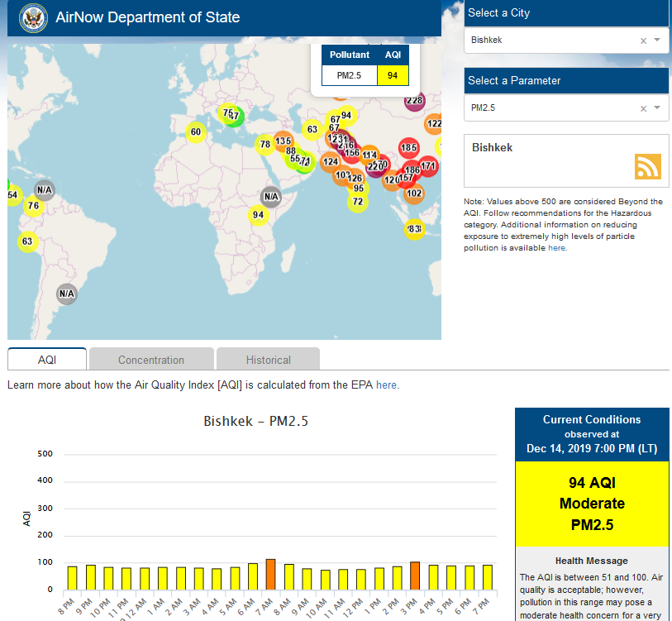Expand the Select a Parameter dropdown arrow

coord(657,108)
